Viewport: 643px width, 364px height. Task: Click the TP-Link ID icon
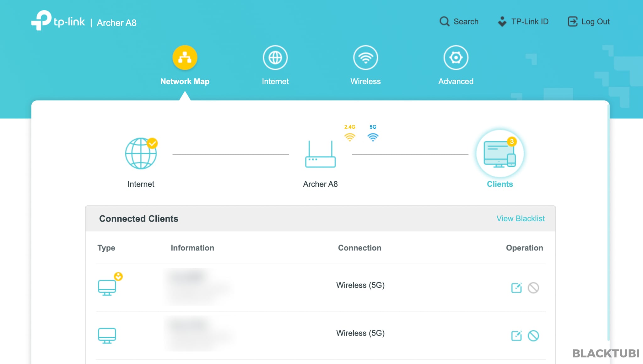pos(502,21)
